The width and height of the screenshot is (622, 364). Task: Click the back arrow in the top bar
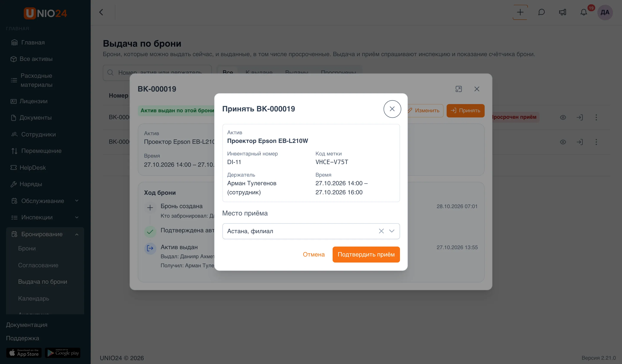(101, 12)
